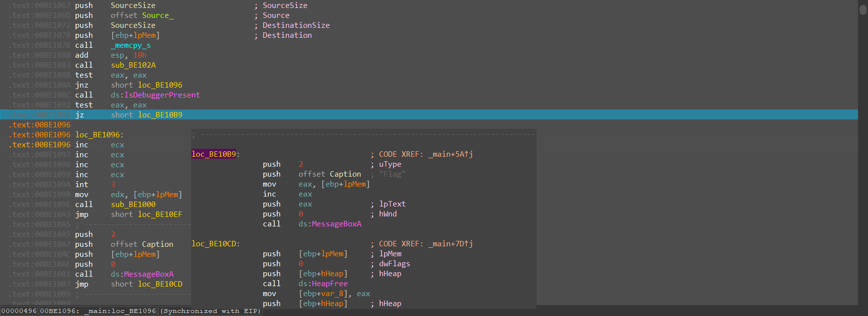Click the add mnemonic before esp

pos(81,55)
